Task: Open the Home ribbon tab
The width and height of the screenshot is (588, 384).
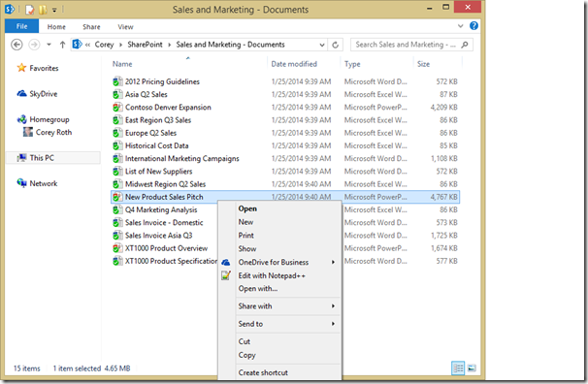Action: click(56, 27)
